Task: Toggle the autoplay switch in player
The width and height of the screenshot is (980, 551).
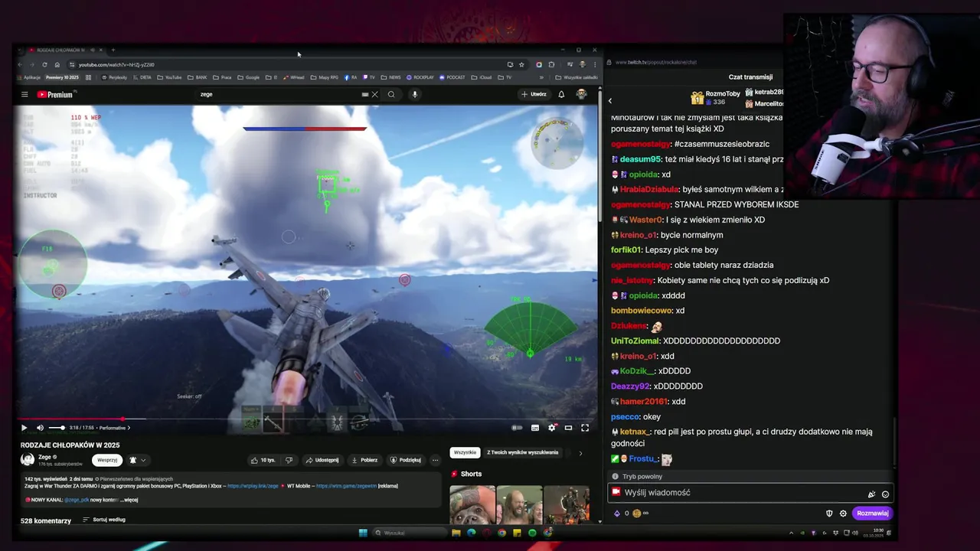Action: coord(518,428)
